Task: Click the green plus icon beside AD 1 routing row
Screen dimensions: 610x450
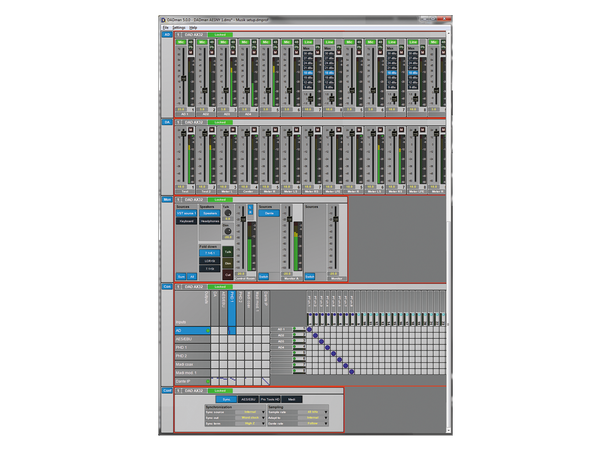Action: tap(294, 329)
